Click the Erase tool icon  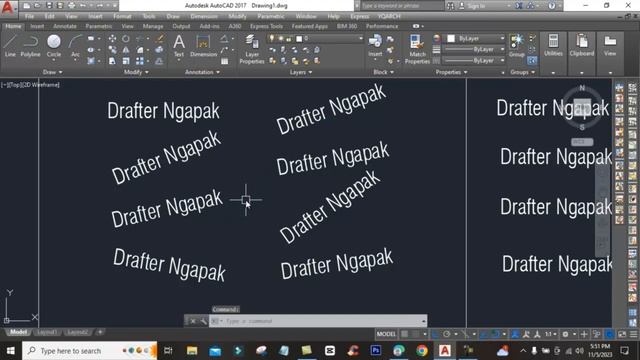point(160,38)
